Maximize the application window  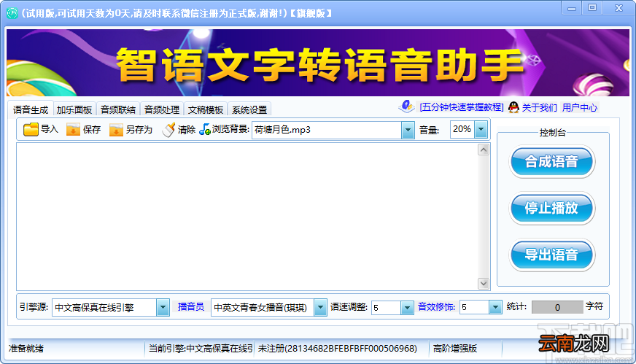592,8
